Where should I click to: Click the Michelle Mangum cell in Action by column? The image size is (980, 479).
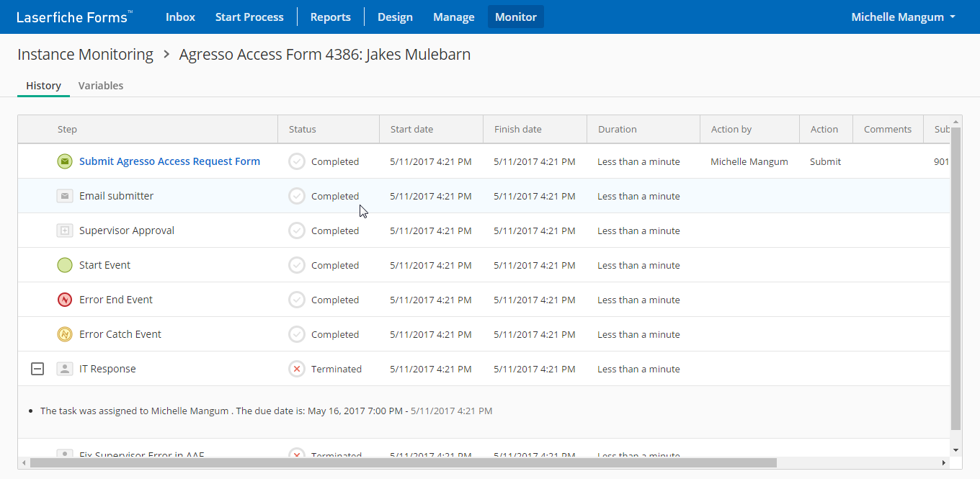click(749, 161)
